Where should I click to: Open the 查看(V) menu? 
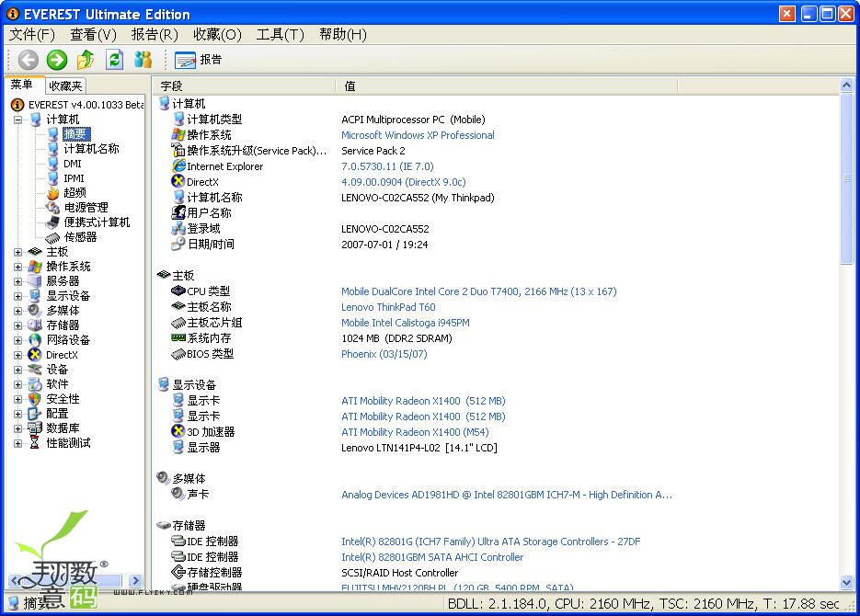click(93, 35)
